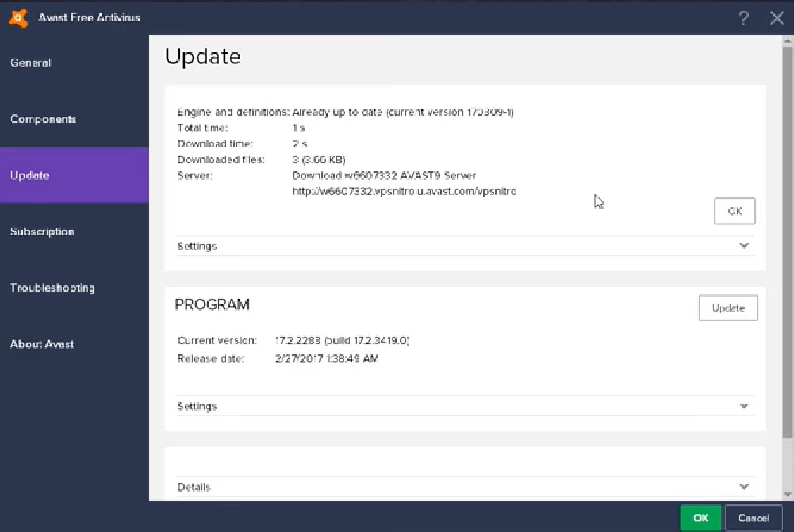Open help via the question mark icon
The image size is (794, 532).
(x=743, y=18)
